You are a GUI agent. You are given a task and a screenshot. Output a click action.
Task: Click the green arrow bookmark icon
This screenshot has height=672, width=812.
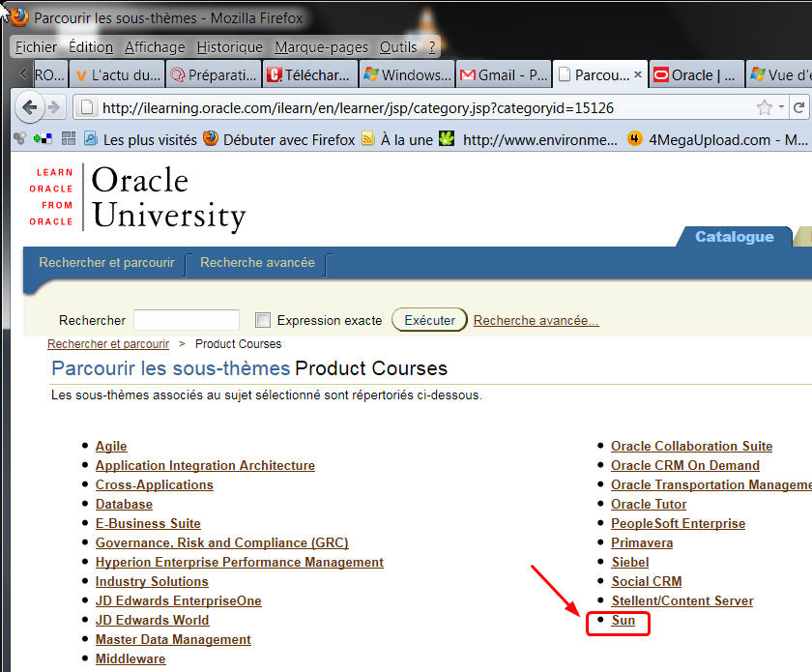(43, 138)
